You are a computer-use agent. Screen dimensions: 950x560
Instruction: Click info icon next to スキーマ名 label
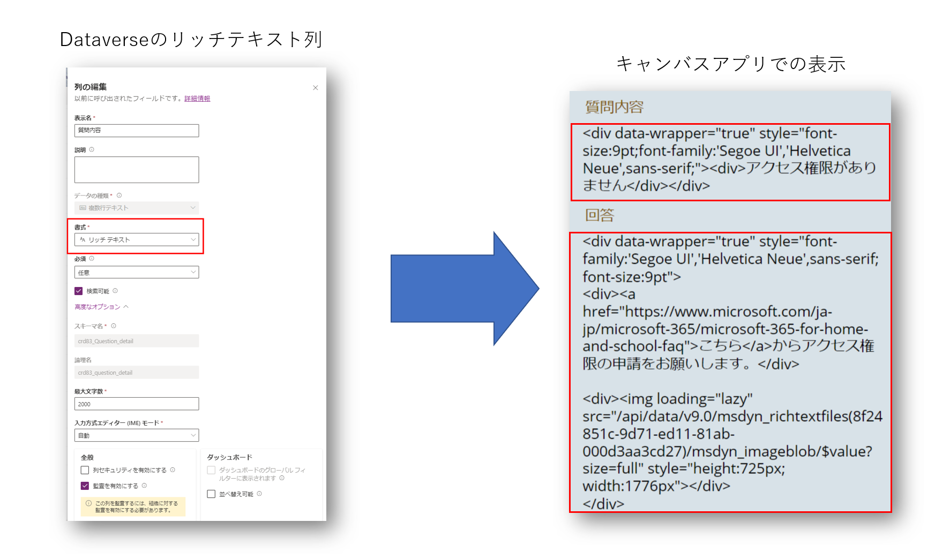point(114,326)
